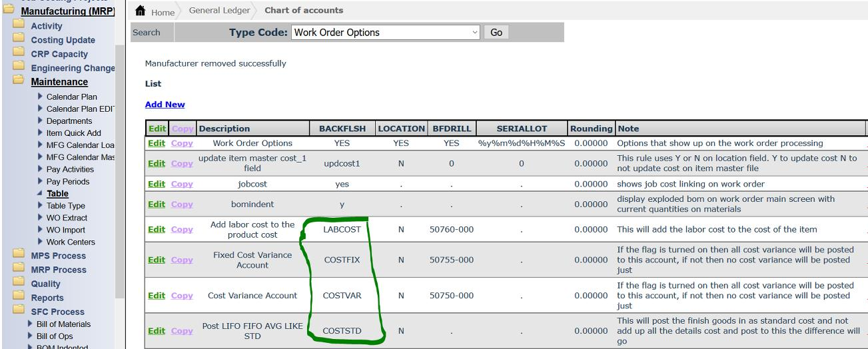This screenshot has width=868, height=349.
Task: Open the Maintenance menu section
Action: [x=59, y=82]
